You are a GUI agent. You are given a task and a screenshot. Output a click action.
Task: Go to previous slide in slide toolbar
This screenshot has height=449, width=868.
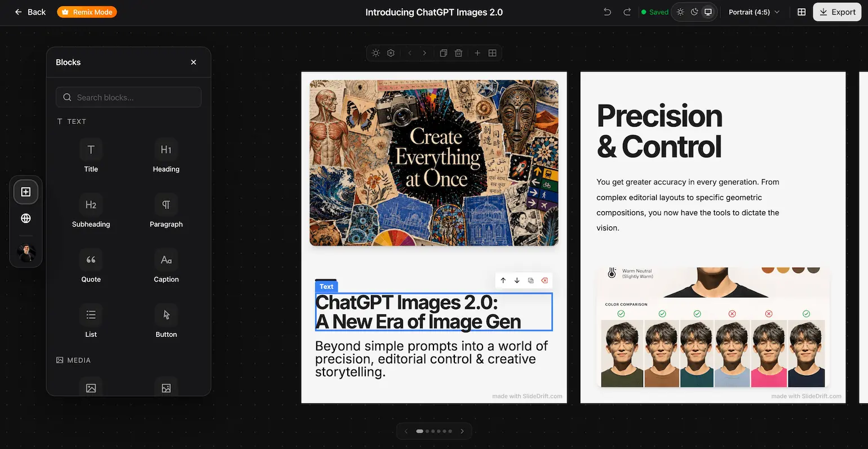[410, 53]
